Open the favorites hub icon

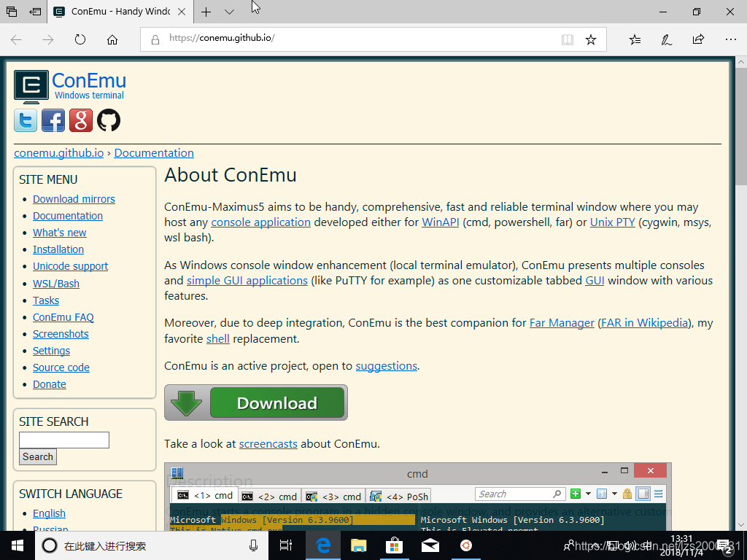(635, 39)
